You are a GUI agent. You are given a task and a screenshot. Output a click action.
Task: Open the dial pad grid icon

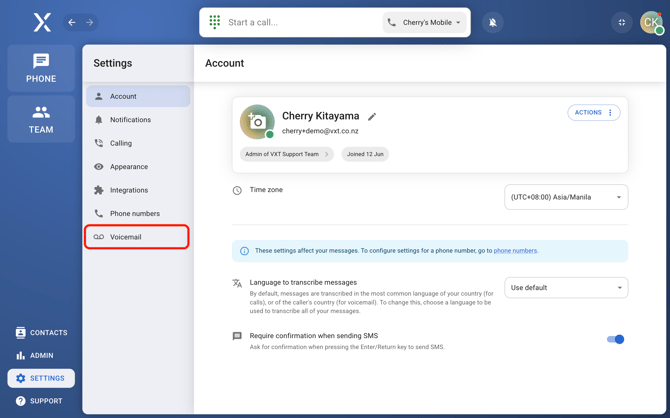pyautogui.click(x=215, y=22)
